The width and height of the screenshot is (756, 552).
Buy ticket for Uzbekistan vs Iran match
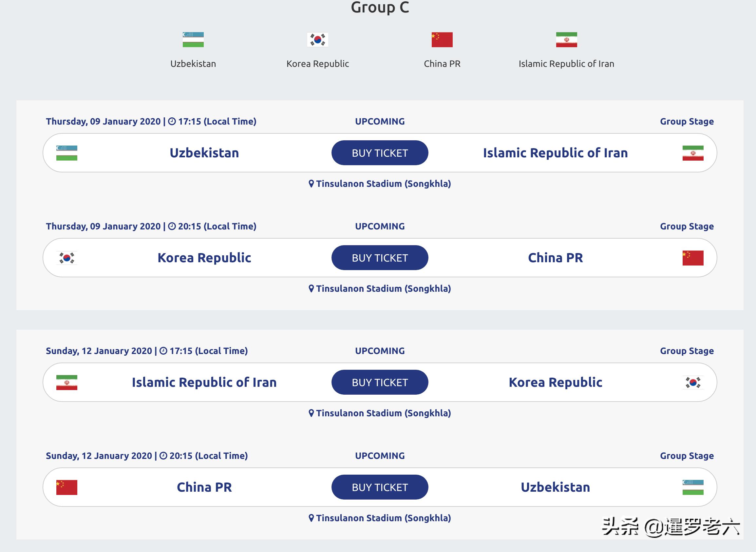click(x=380, y=153)
